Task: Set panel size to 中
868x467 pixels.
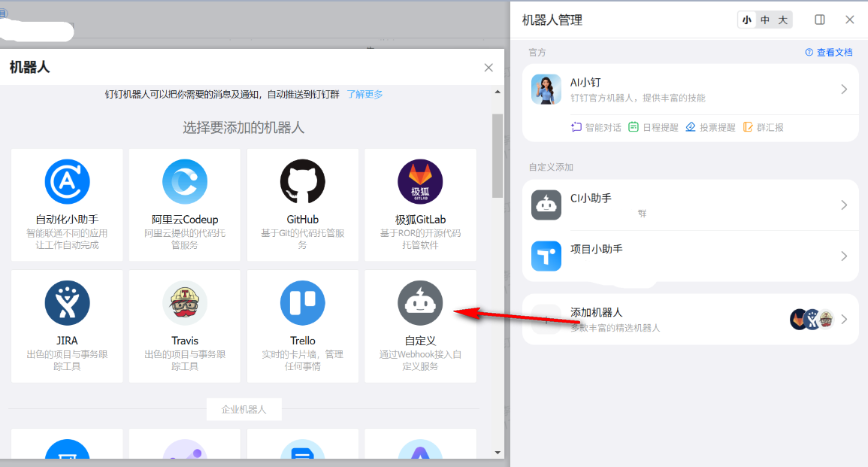Action: pos(765,20)
